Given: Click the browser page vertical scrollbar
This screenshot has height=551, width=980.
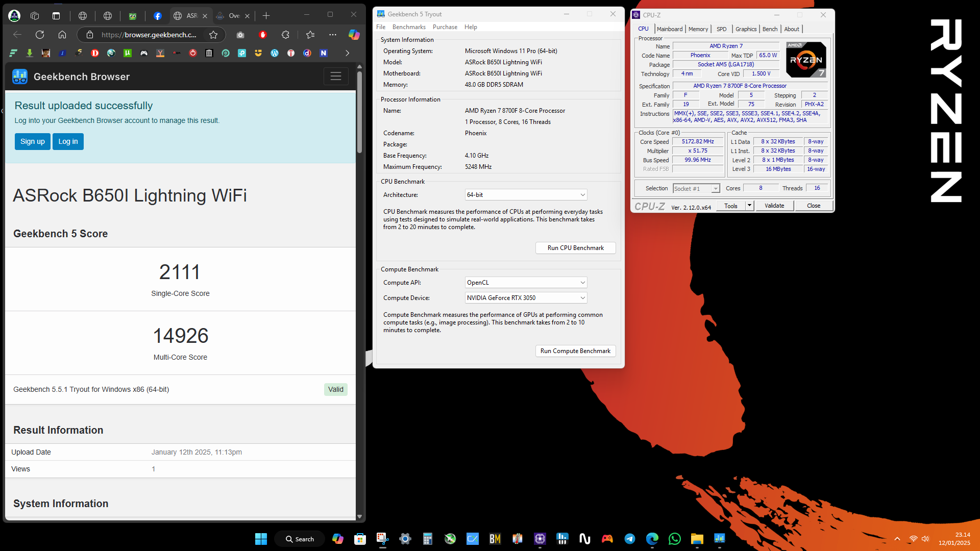Looking at the screenshot, I should [359, 112].
